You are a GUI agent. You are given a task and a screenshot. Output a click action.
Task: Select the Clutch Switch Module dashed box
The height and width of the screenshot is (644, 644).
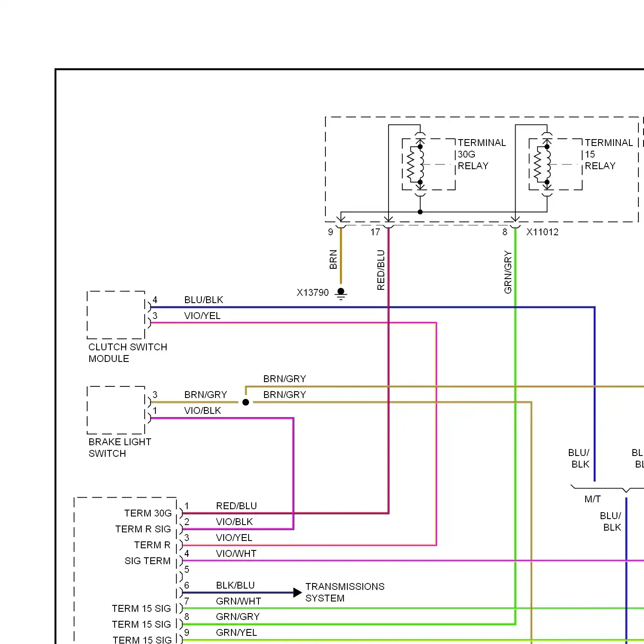[116, 315]
